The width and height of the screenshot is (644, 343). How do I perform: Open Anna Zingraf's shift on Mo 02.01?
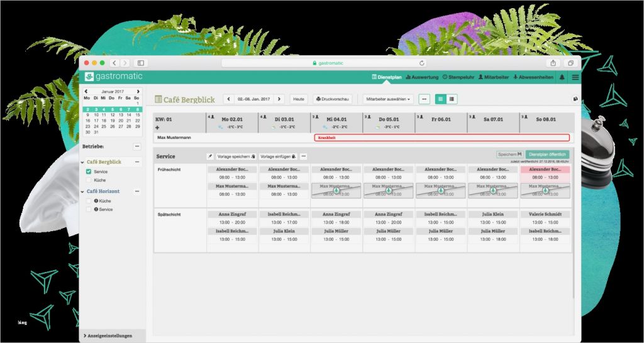pos(232,218)
